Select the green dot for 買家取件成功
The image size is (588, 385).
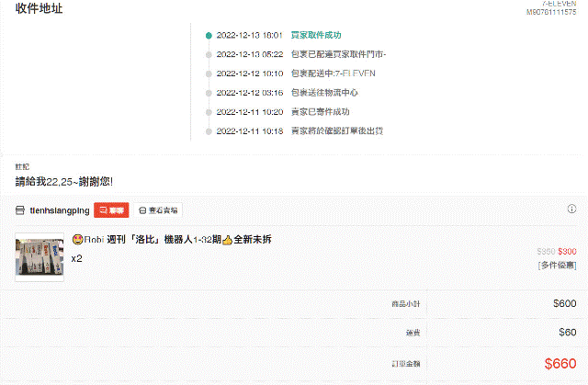tap(209, 36)
